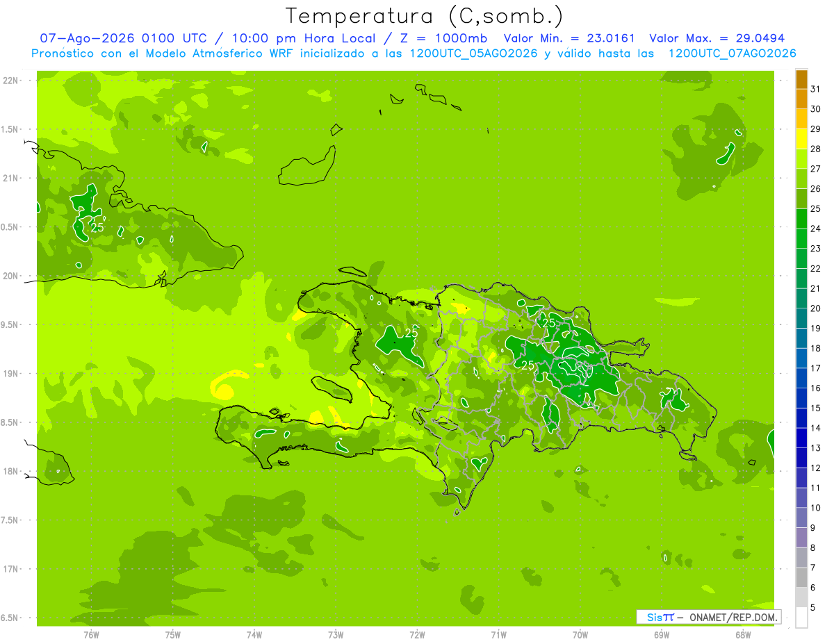Select the 'Valor Min. = 23.0161' value
The height and width of the screenshot is (644, 834).
tap(569, 39)
